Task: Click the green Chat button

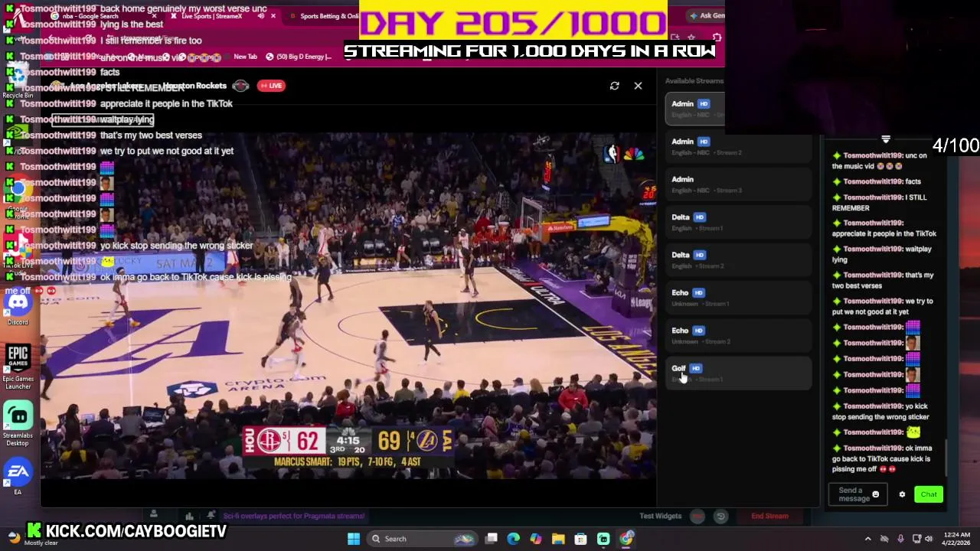Action: [x=929, y=494]
